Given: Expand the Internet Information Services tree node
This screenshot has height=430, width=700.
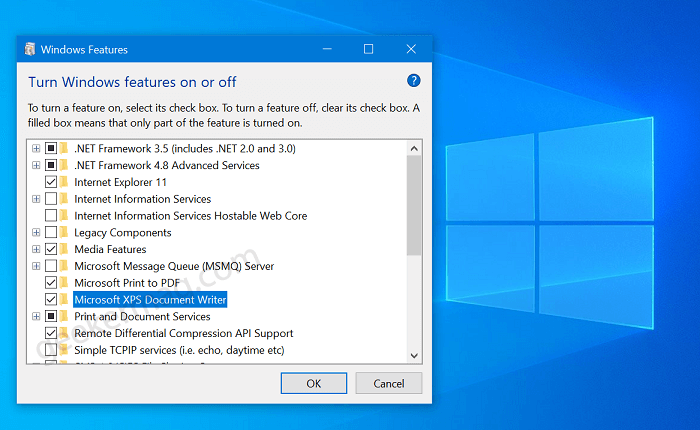Looking at the screenshot, I should [x=36, y=199].
